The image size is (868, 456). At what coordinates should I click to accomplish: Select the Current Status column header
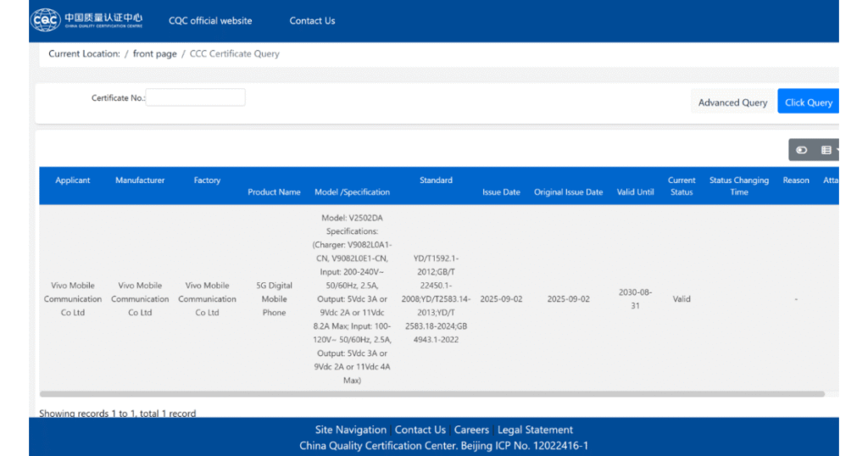[x=682, y=186]
